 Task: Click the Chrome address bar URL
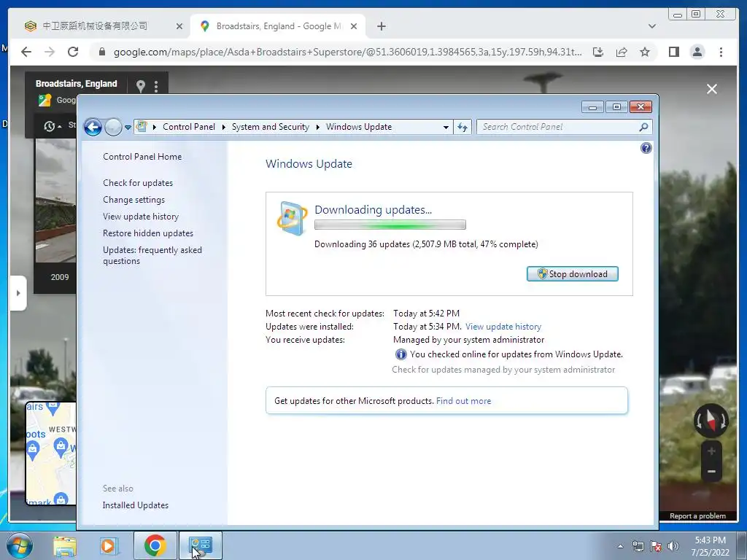pyautogui.click(x=347, y=52)
